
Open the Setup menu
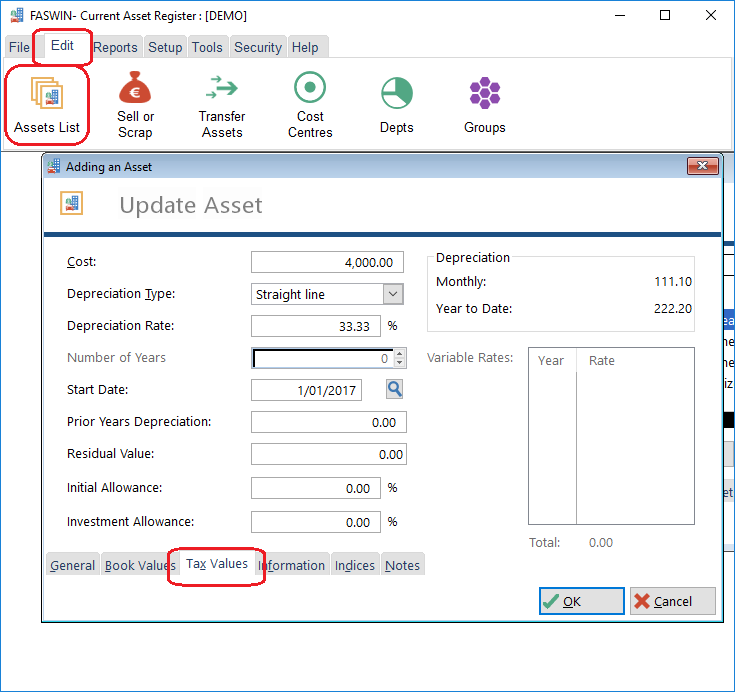[165, 47]
